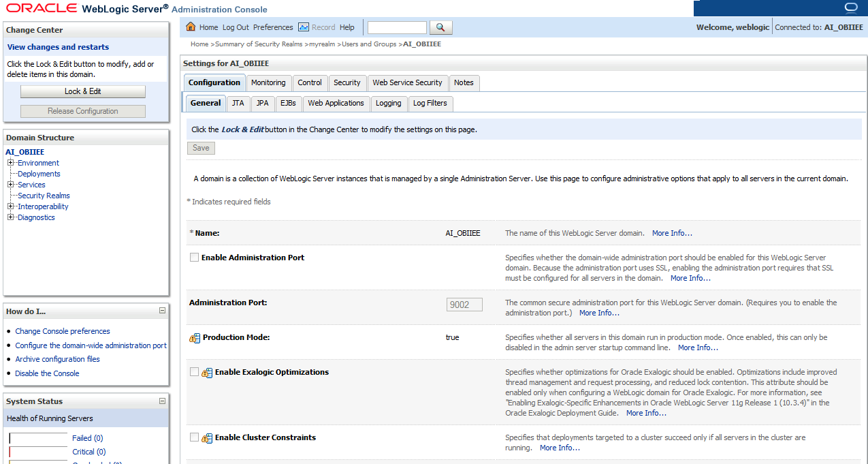Click the Lock & Edit button
Image resolution: width=868 pixels, height=464 pixels.
coord(83,91)
